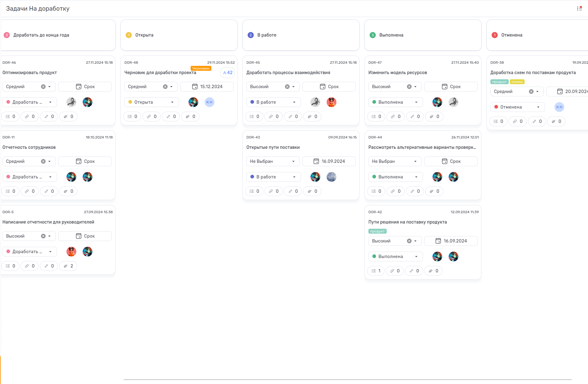588x384 pixels.
Task: Click the links counter on the DOR-43 card
Action: pyautogui.click(x=274, y=191)
